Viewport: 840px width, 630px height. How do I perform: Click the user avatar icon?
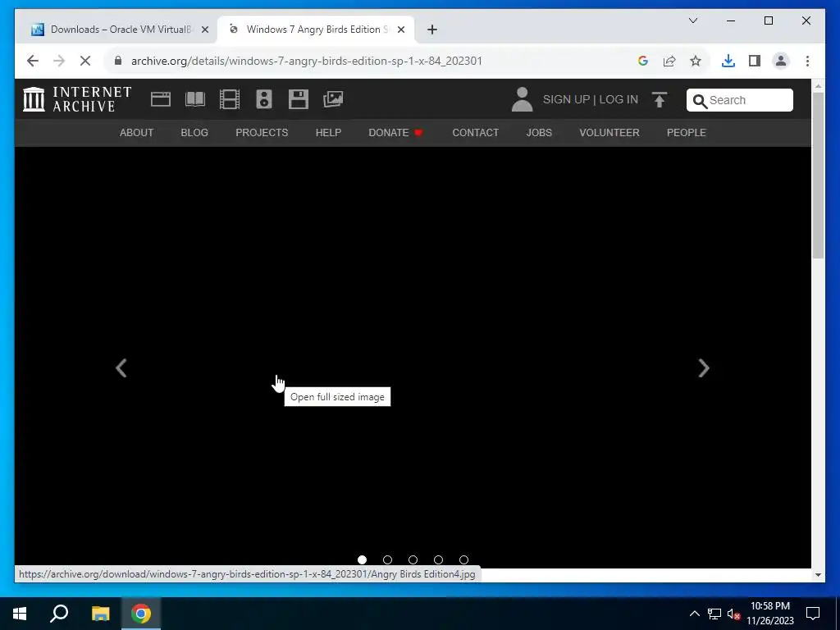pyautogui.click(x=522, y=99)
